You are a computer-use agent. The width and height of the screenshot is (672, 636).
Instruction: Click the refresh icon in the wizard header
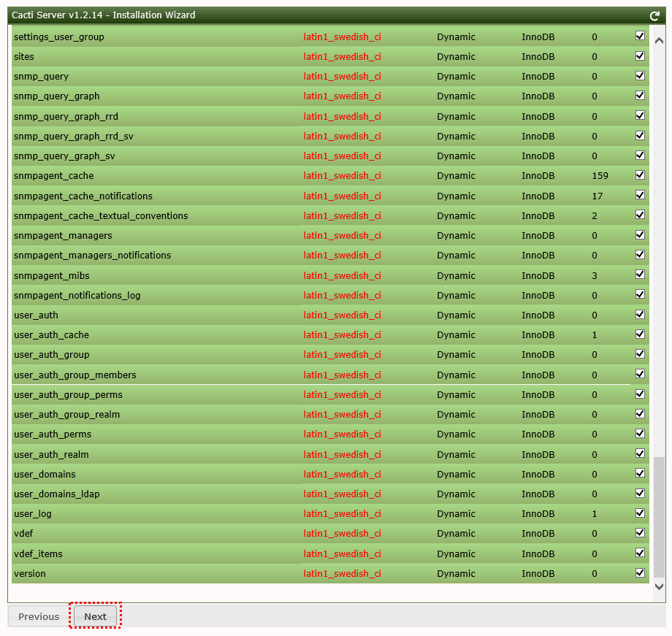point(654,16)
